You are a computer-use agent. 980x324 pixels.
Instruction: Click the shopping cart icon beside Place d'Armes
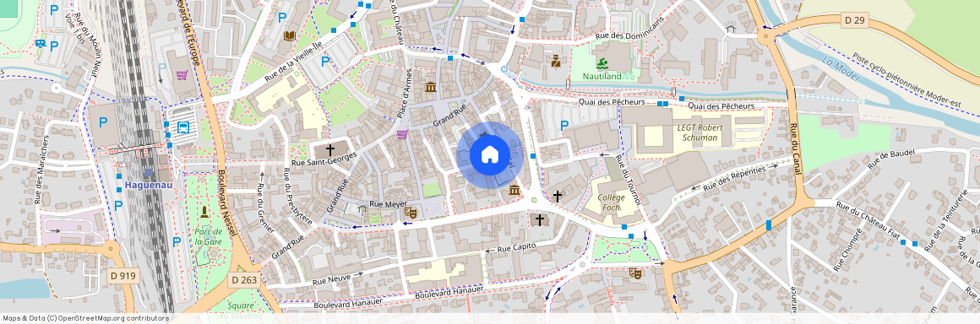402,134
